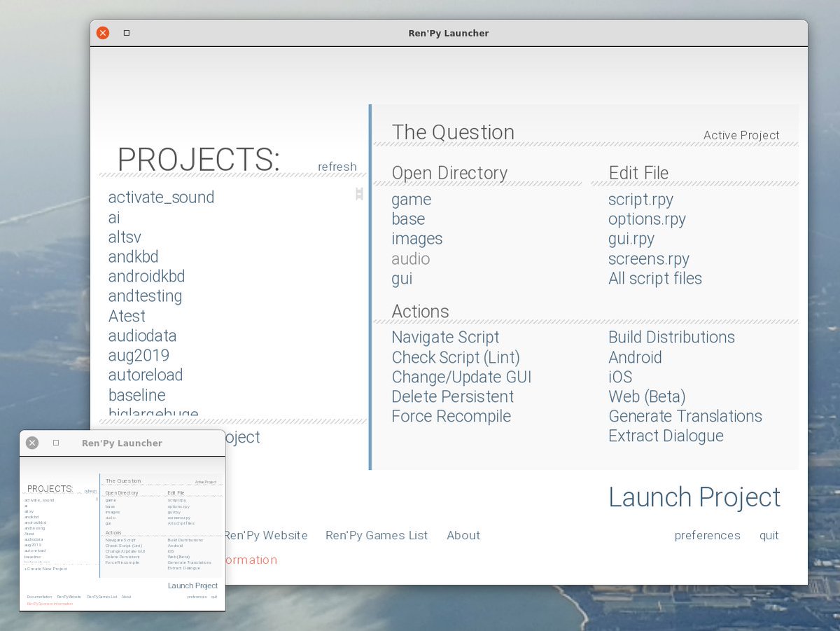
Task: Click Build Distributions in large window
Action: [671, 337]
